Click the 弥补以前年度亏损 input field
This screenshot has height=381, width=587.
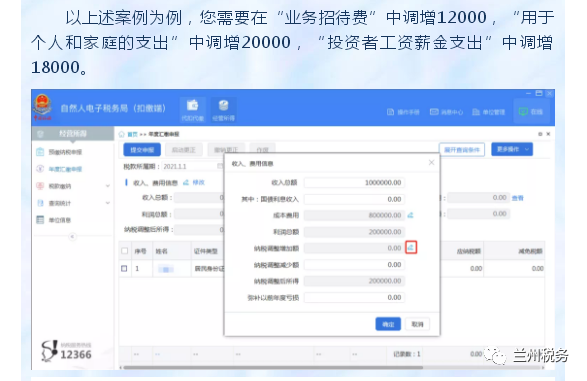point(354,298)
